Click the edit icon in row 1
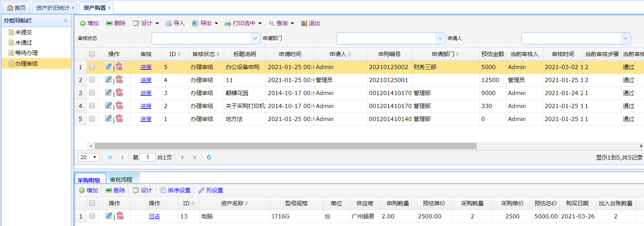Image resolution: width=644 pixels, height=226 pixels. coord(108,67)
